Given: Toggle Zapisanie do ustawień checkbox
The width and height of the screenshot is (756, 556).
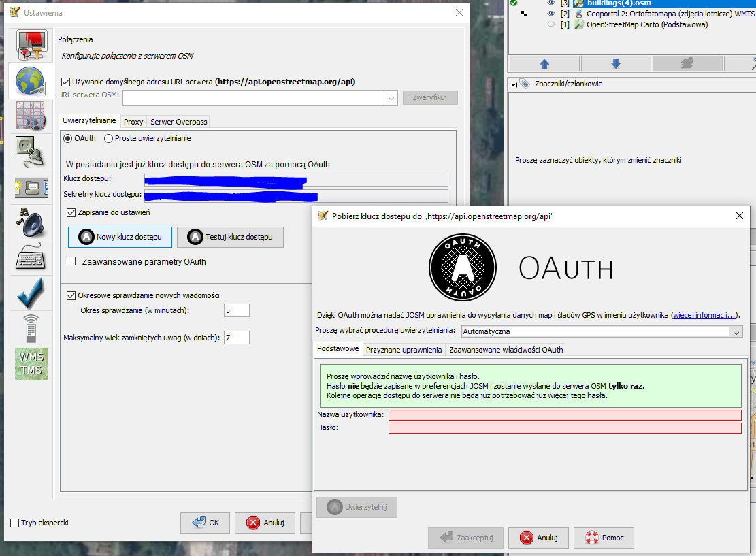Looking at the screenshot, I should click(71, 212).
